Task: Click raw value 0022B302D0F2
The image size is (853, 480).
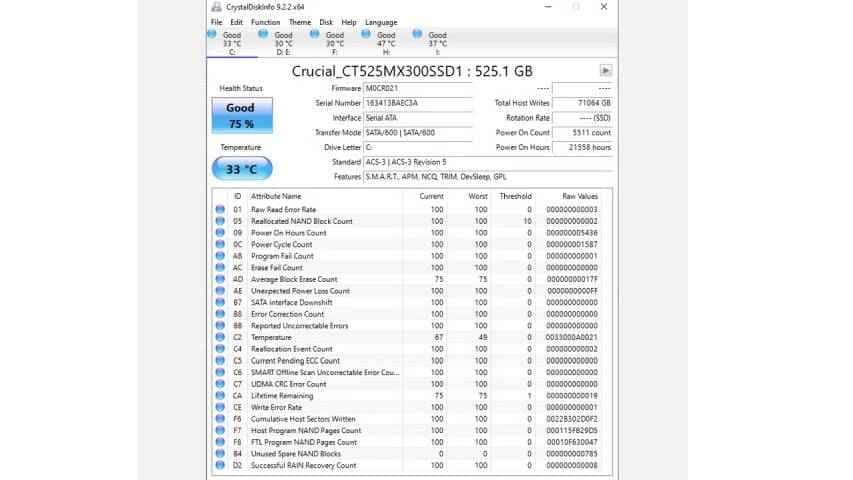Action: point(572,419)
